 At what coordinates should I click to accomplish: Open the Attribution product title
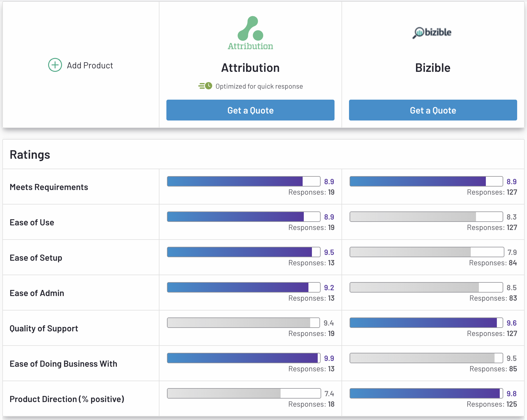pyautogui.click(x=250, y=68)
